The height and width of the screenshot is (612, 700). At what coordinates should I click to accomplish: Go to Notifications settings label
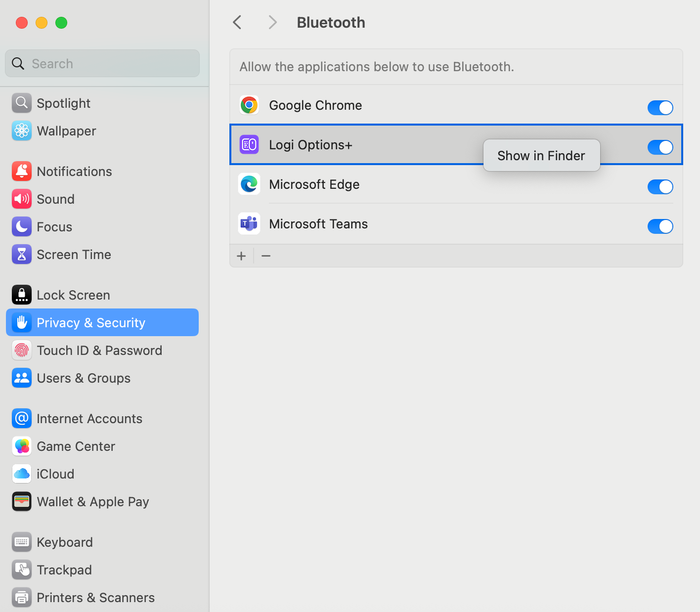(x=74, y=172)
